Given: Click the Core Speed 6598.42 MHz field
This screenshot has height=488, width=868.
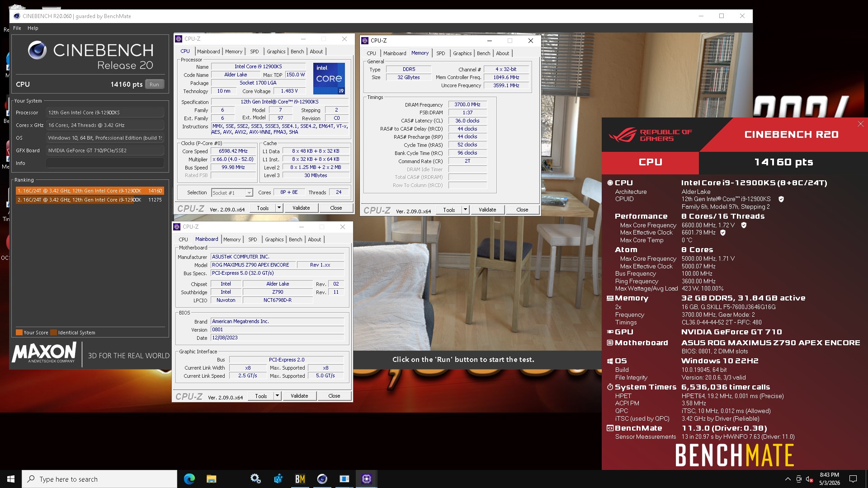Looking at the screenshot, I should [x=233, y=151].
